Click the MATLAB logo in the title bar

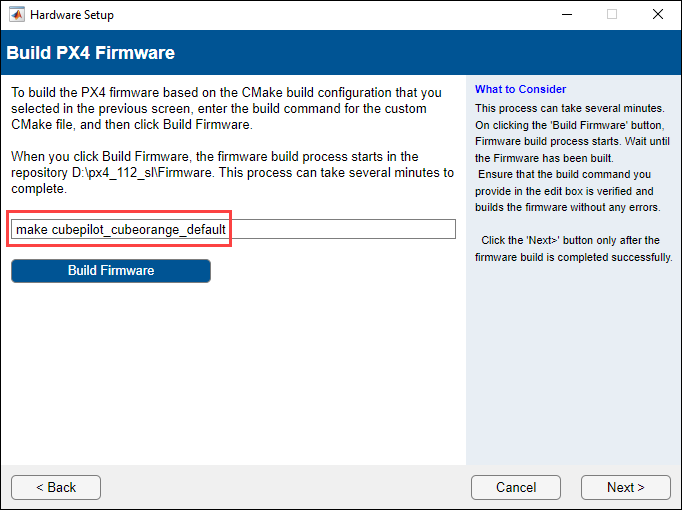coord(16,15)
